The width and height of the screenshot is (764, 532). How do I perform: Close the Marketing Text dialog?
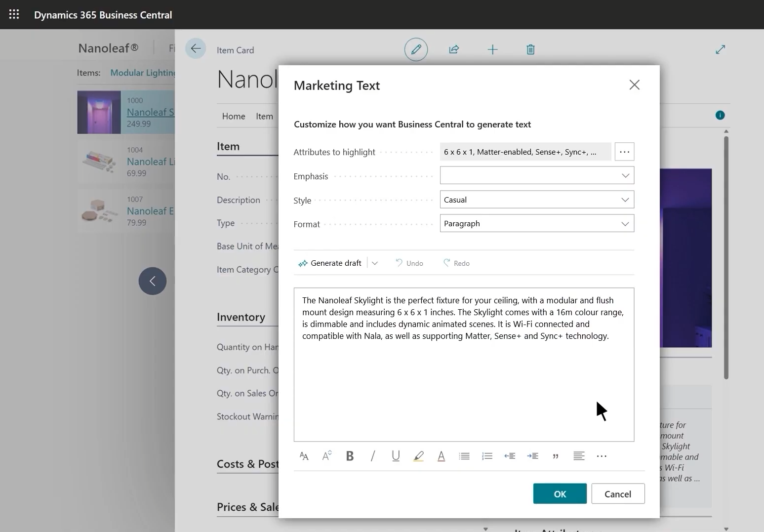tap(634, 85)
